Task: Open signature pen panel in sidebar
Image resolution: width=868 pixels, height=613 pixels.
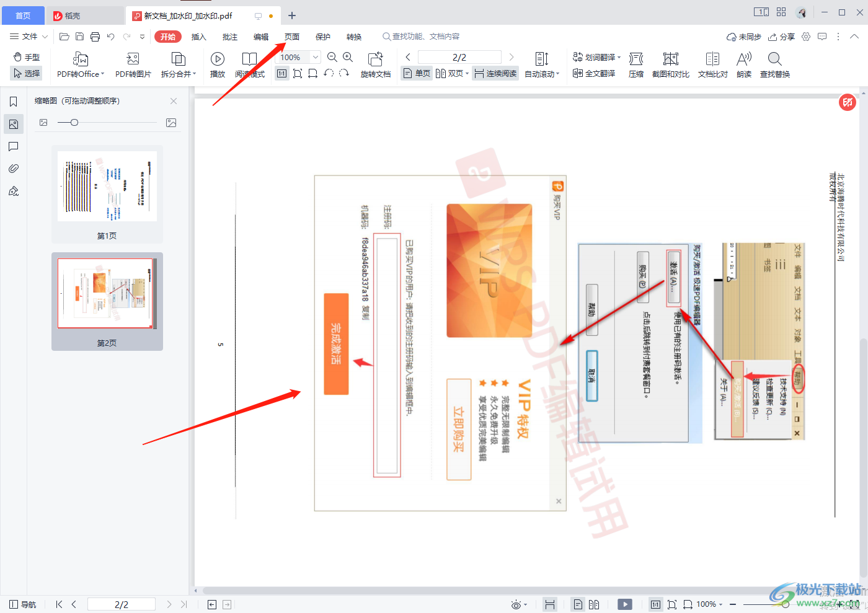Action: pyautogui.click(x=14, y=191)
